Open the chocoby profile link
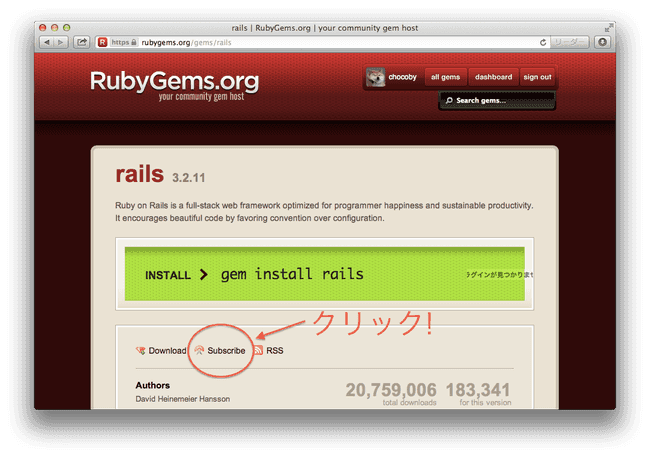 [x=403, y=77]
